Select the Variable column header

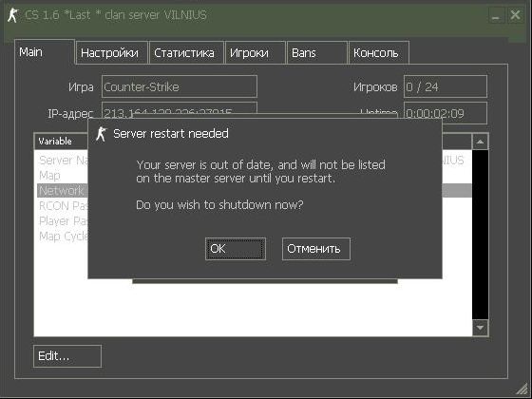[61, 142]
